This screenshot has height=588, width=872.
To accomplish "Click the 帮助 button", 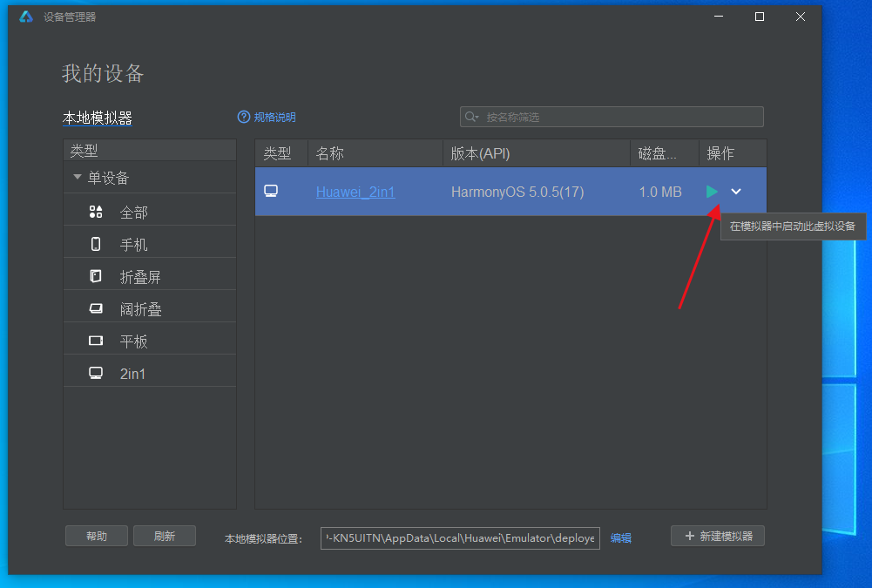I will coord(97,537).
